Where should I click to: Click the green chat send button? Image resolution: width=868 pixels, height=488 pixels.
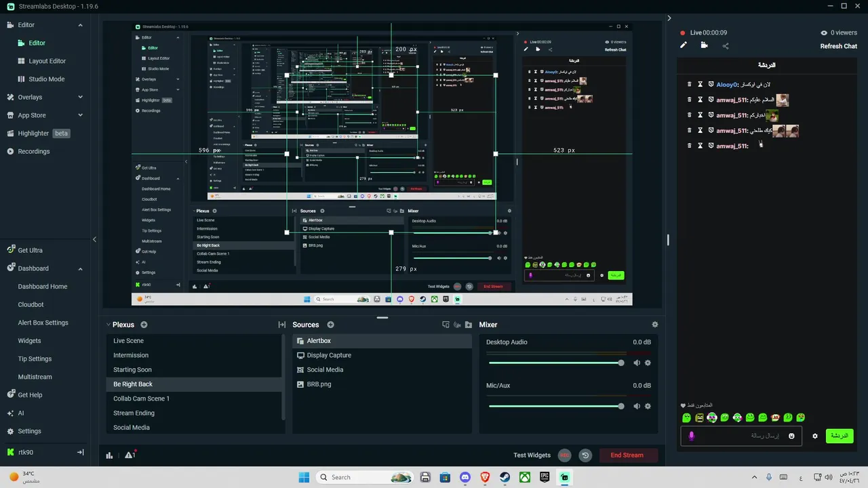click(840, 436)
